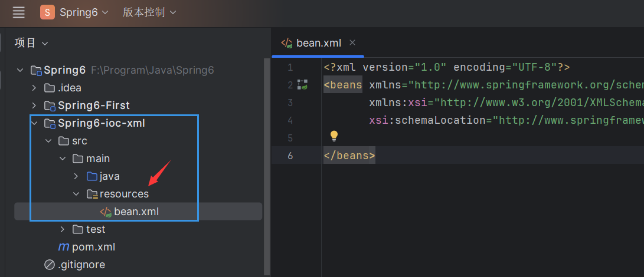
Task: Select the Spring6-ioc-xml module folder icon
Action: pos(50,124)
